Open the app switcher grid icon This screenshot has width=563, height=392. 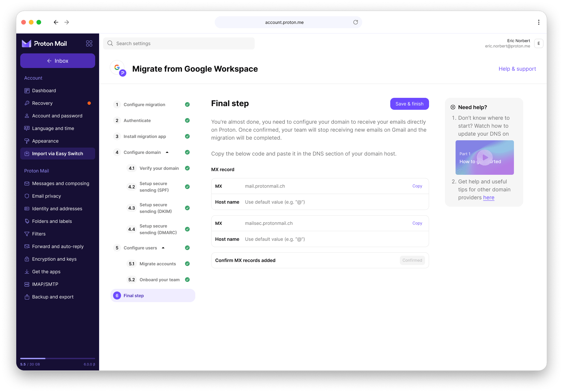89,43
